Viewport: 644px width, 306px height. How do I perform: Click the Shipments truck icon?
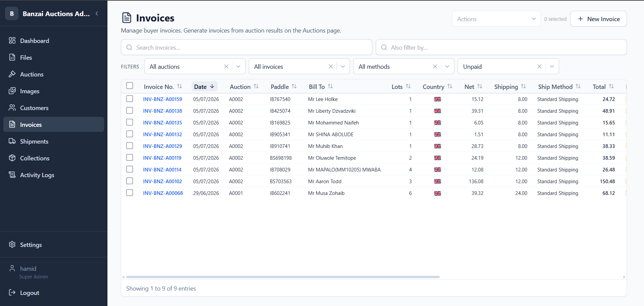point(12,141)
